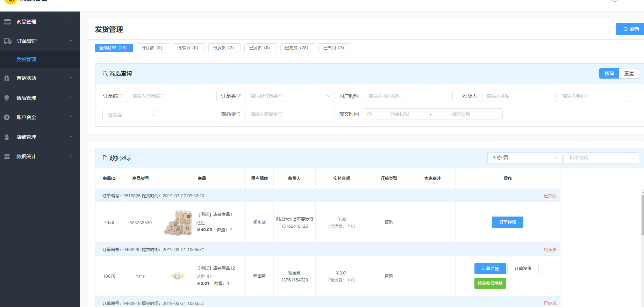
Task: Click the 账户资金 yen coin icon in sidebar
Action: pyautogui.click(x=7, y=117)
